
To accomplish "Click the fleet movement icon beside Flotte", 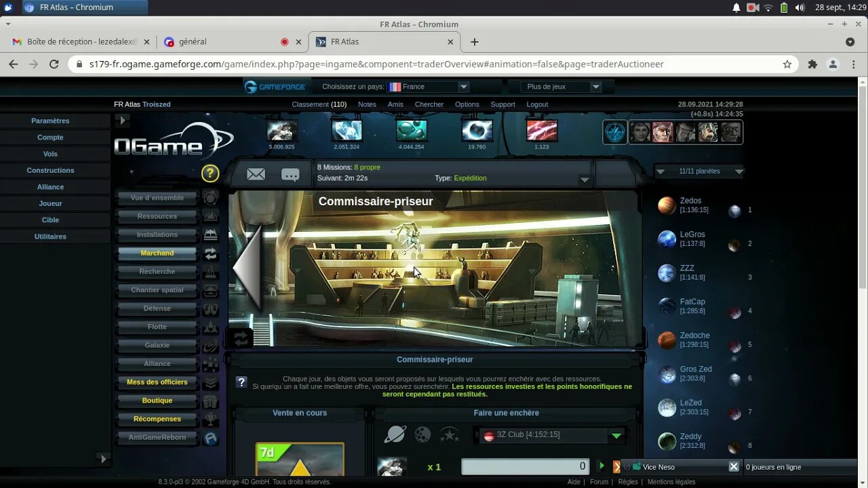I will tap(211, 327).
